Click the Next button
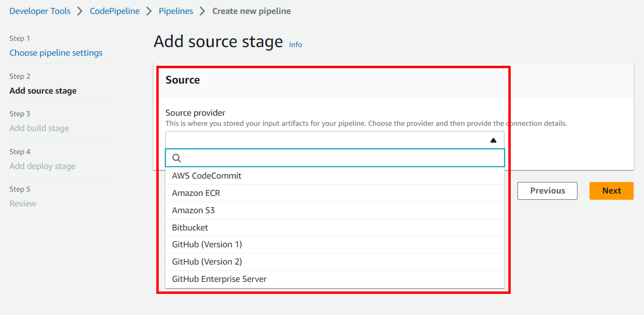The width and height of the screenshot is (644, 315). 611,191
